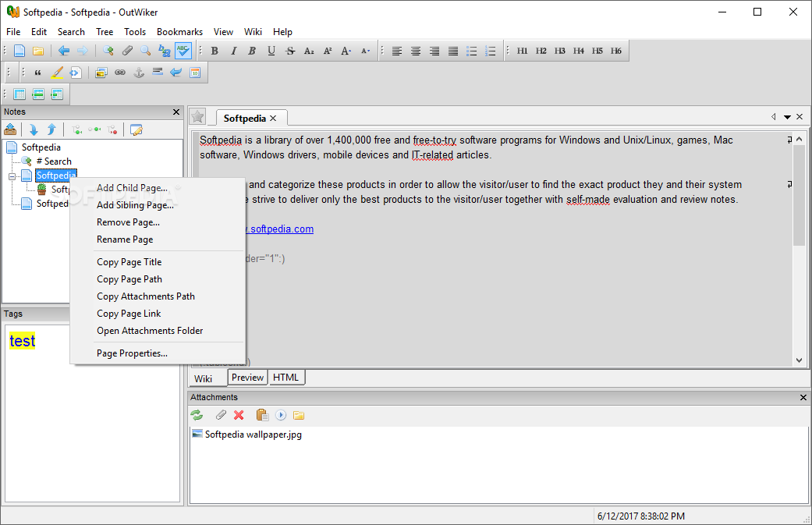Open notes tree with folder icon
Screen dimensions: 812x525
(37, 51)
